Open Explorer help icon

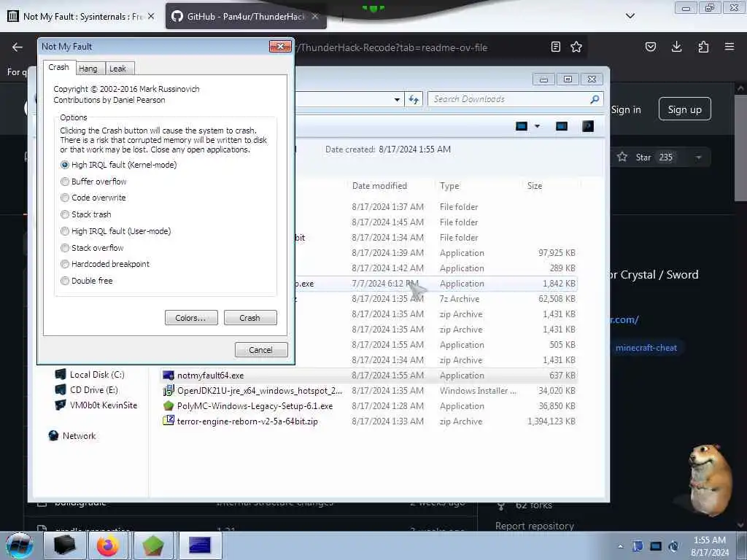coord(588,126)
